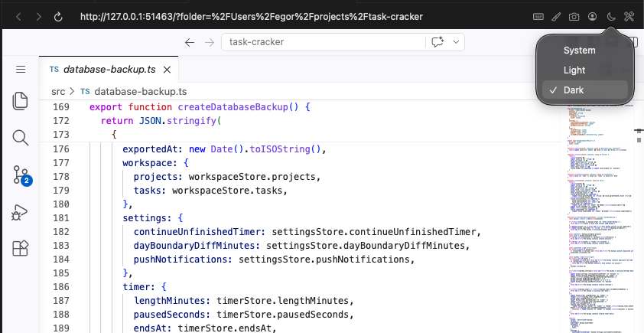Viewport: 644px width, 333px height.
Task: Open the Extensions view
Action: pos(20,248)
